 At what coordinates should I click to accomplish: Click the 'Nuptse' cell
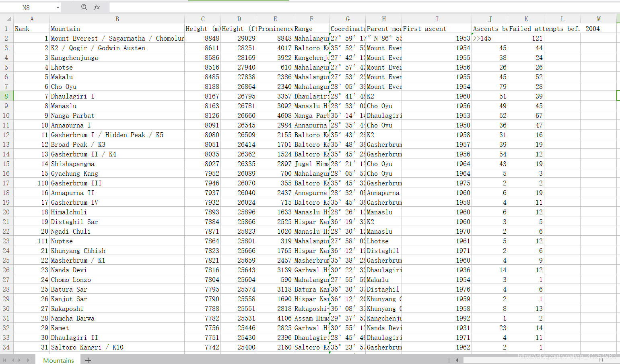(x=117, y=241)
